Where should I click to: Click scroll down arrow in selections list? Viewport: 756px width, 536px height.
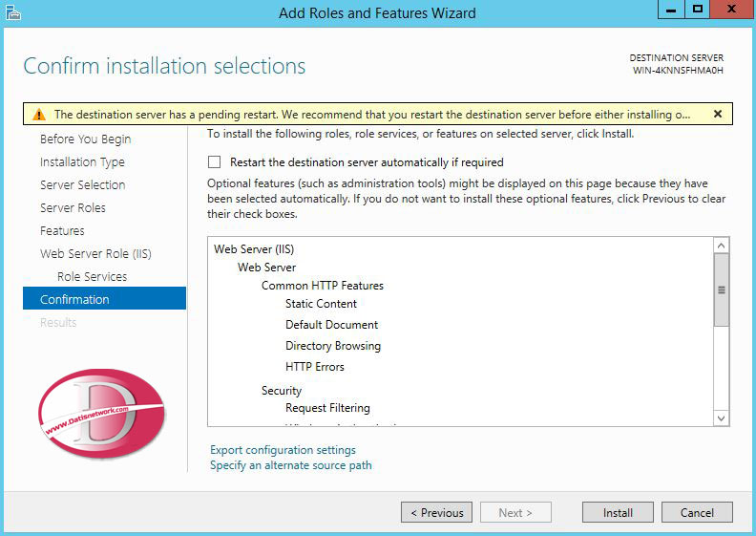pyautogui.click(x=722, y=418)
